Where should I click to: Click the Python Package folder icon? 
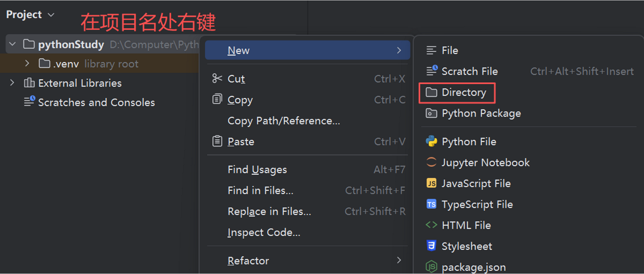click(x=431, y=113)
